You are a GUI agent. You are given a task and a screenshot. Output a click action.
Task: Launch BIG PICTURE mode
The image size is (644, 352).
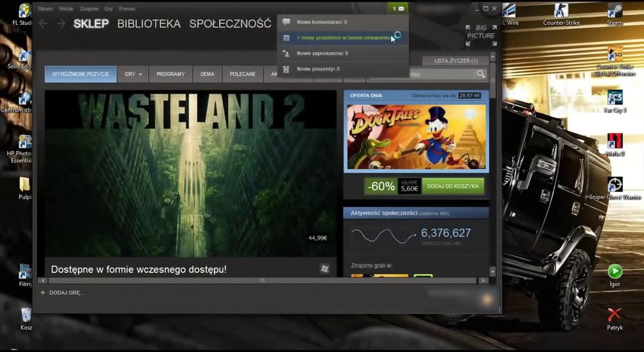pyautogui.click(x=481, y=36)
